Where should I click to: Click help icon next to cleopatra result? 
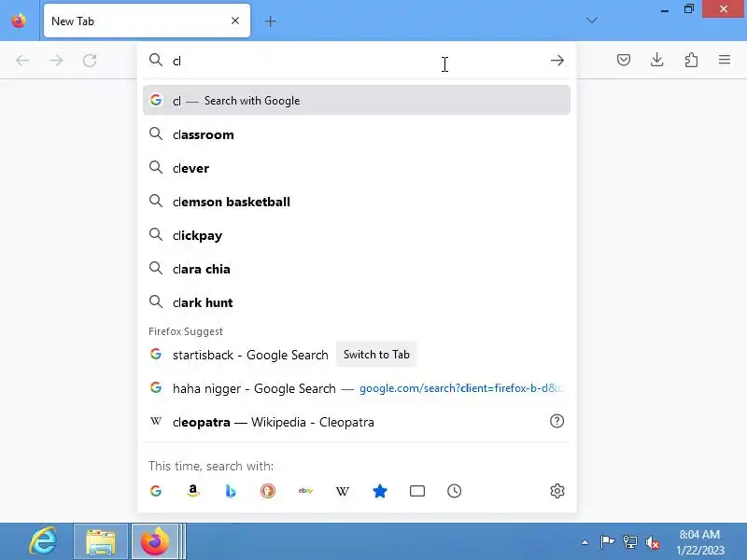click(x=557, y=422)
